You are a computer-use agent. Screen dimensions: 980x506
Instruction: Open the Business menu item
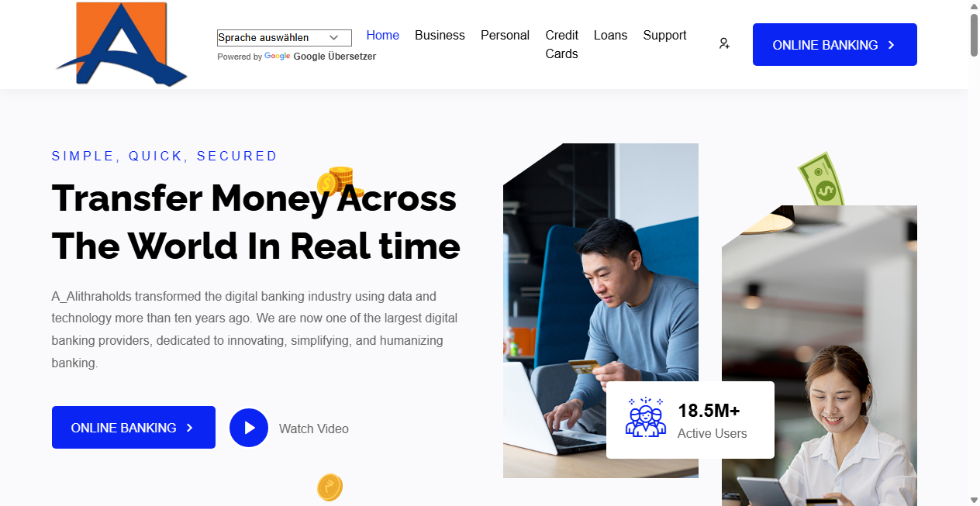tap(440, 36)
